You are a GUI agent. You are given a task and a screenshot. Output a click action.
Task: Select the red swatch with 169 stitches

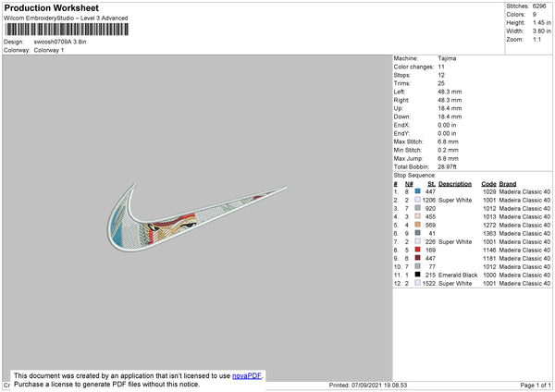[x=418, y=250]
